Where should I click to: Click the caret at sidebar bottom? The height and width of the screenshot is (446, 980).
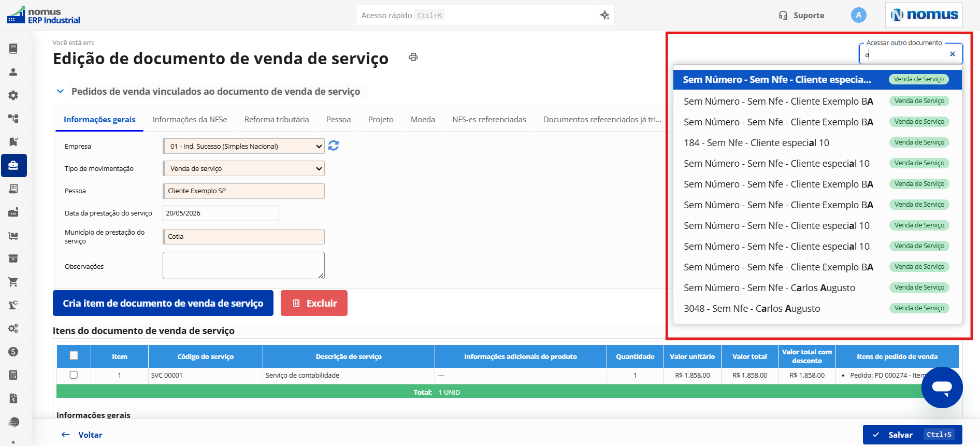tap(13, 442)
